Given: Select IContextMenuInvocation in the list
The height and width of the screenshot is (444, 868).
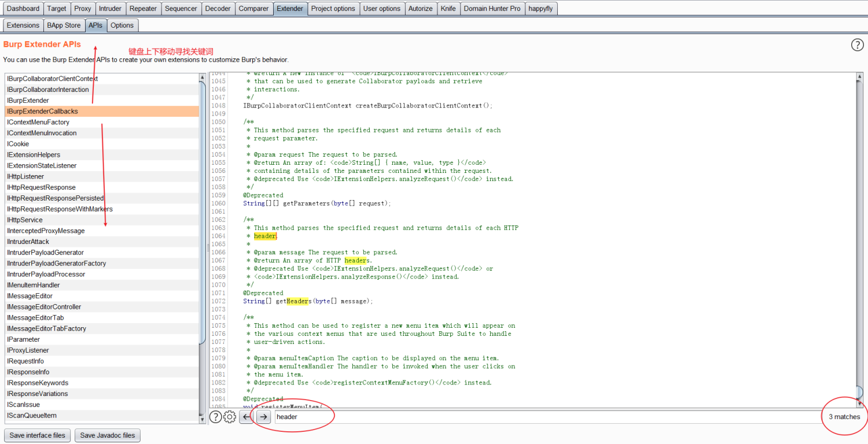Looking at the screenshot, I should (102, 133).
